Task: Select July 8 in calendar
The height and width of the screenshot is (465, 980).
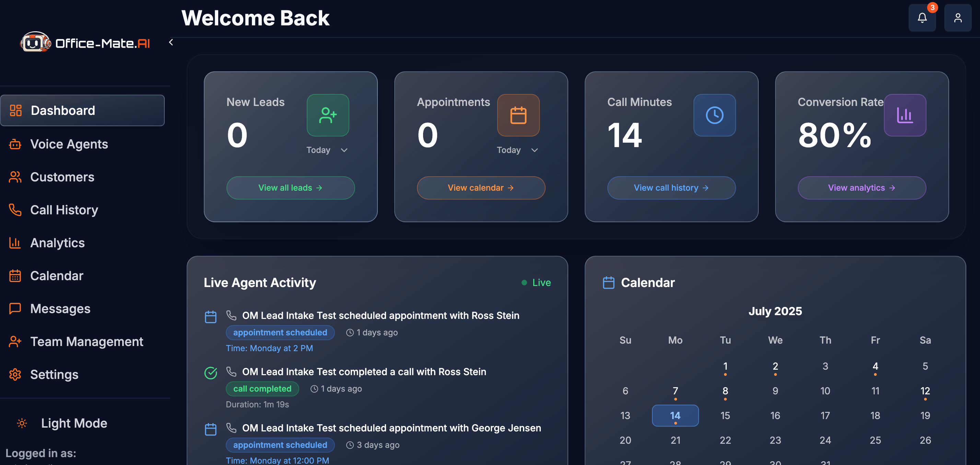Action: (x=725, y=391)
